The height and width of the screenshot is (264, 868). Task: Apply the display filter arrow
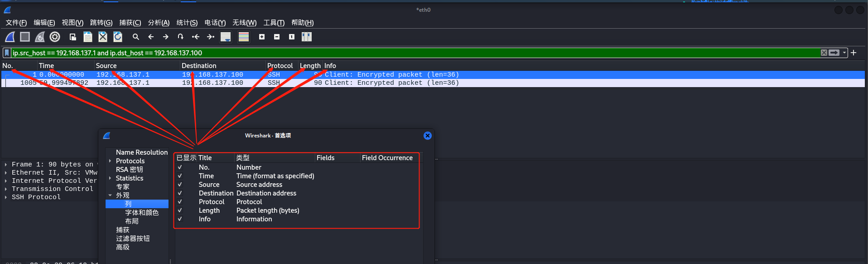click(x=834, y=53)
